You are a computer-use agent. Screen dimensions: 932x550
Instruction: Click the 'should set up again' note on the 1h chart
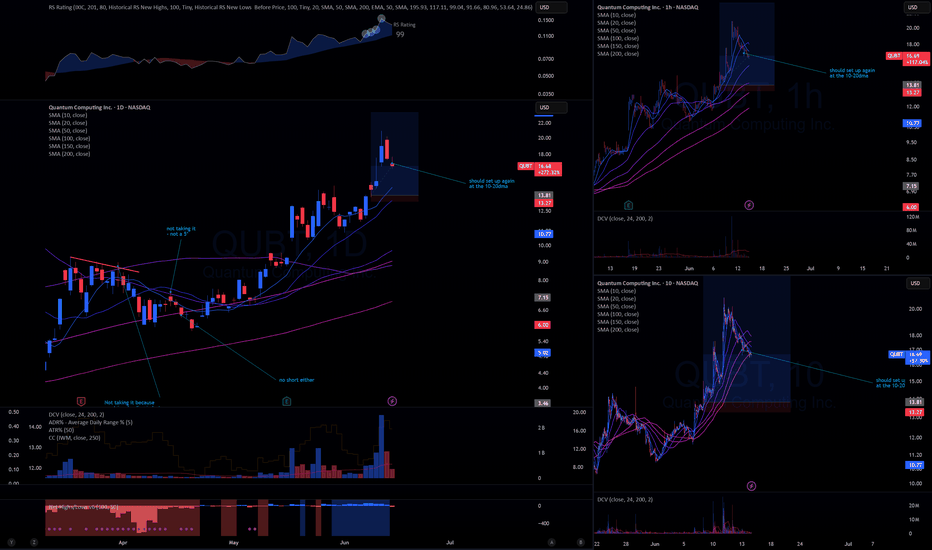click(x=852, y=73)
